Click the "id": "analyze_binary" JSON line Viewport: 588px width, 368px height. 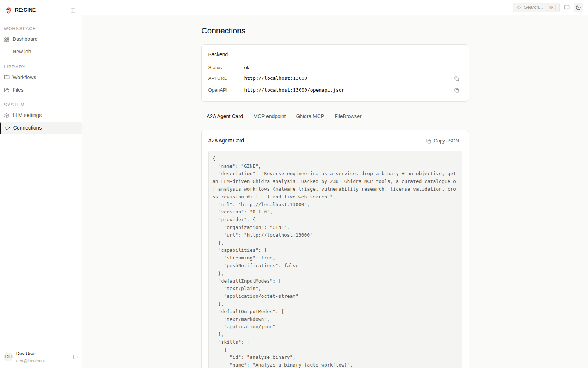click(x=262, y=357)
